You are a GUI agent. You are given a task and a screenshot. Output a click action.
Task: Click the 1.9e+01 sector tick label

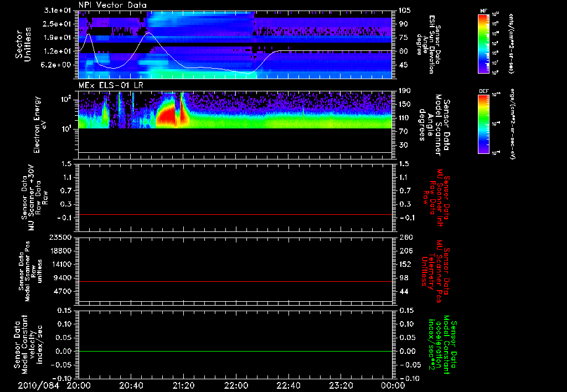click(58, 38)
